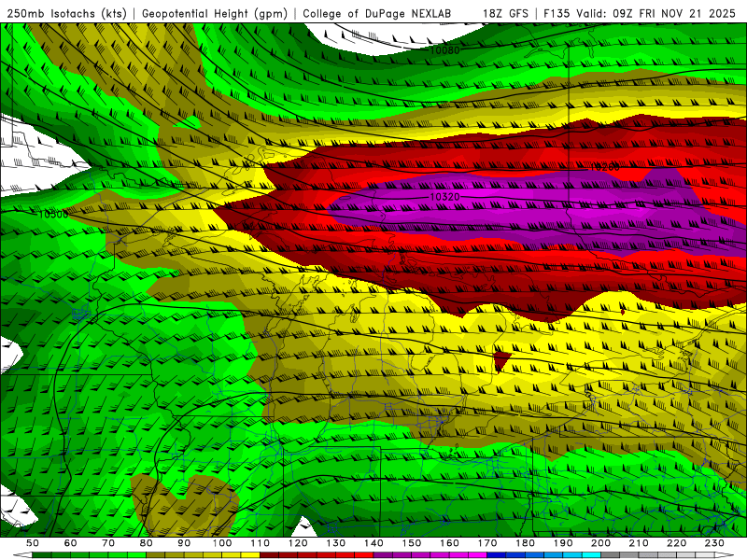Image resolution: width=747 pixels, height=560 pixels.
Task: Click the 80 value on the color scale
Action: tap(146, 543)
